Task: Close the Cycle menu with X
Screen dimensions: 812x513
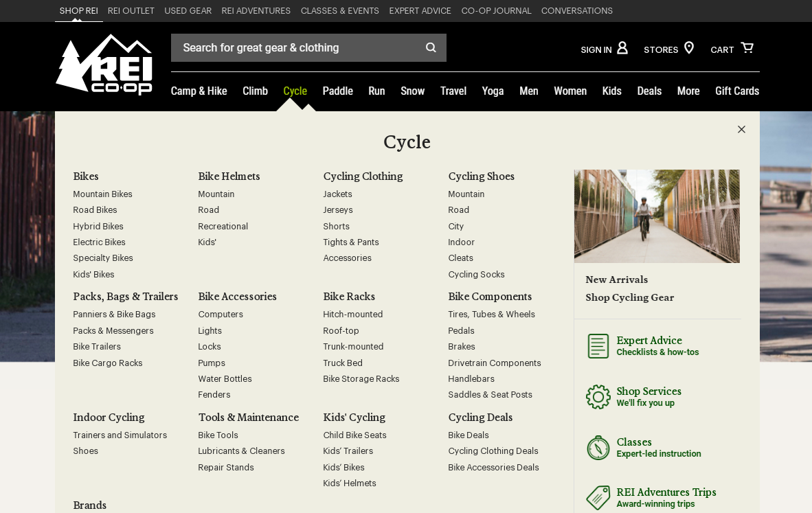Action: point(741,129)
